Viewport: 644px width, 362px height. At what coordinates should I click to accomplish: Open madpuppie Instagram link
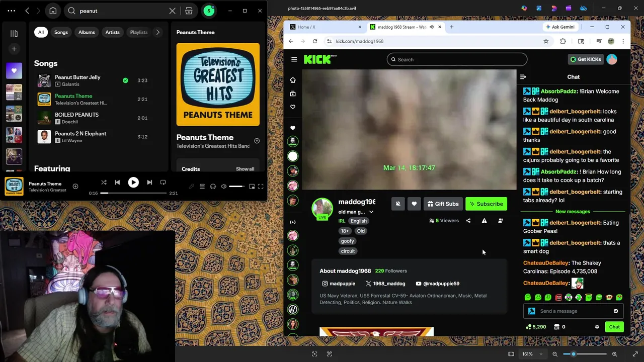tap(339, 284)
